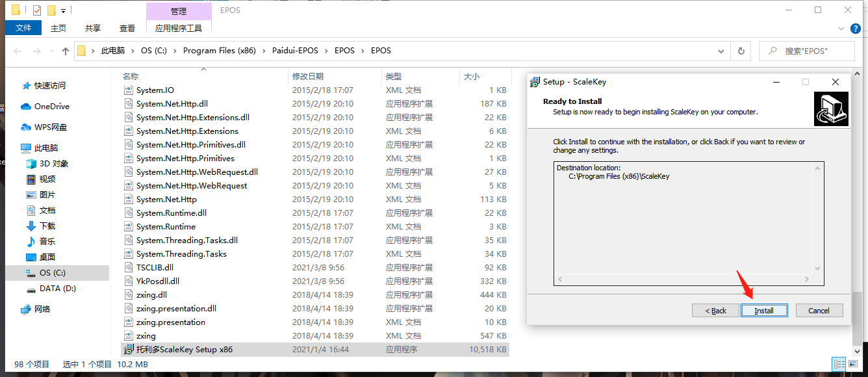Open the 主页 ribbon tab
The image size is (868, 377).
click(58, 28)
